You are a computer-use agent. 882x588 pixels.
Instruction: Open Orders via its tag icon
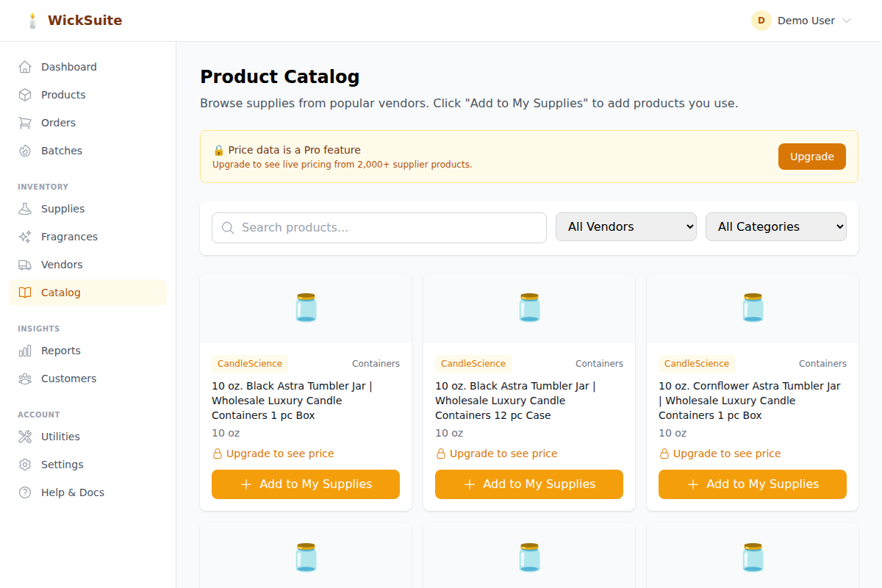coord(25,122)
